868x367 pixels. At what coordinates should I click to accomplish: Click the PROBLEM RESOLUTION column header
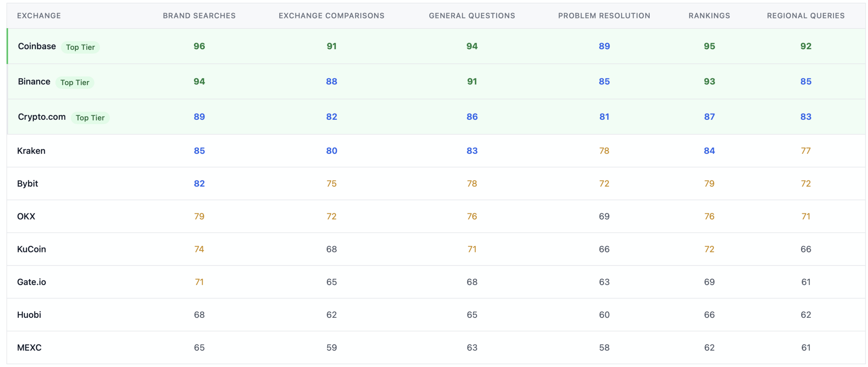pyautogui.click(x=604, y=16)
